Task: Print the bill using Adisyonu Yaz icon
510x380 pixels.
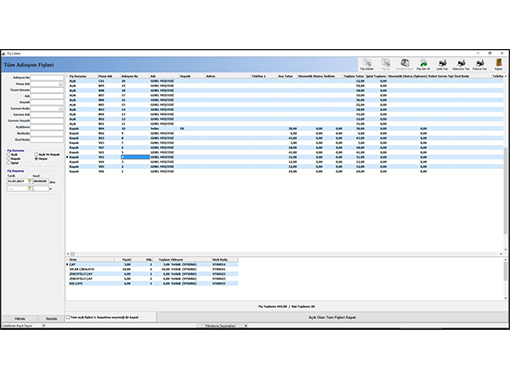Action: (461, 64)
